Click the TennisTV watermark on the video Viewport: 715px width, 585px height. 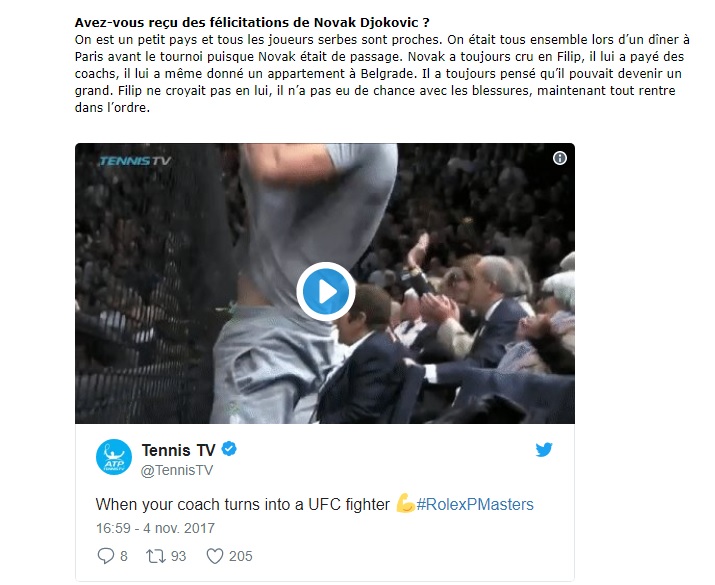click(135, 160)
